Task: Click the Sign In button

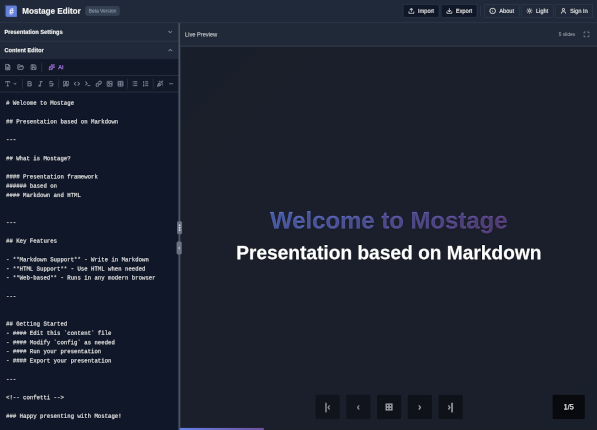Action: coord(574,11)
